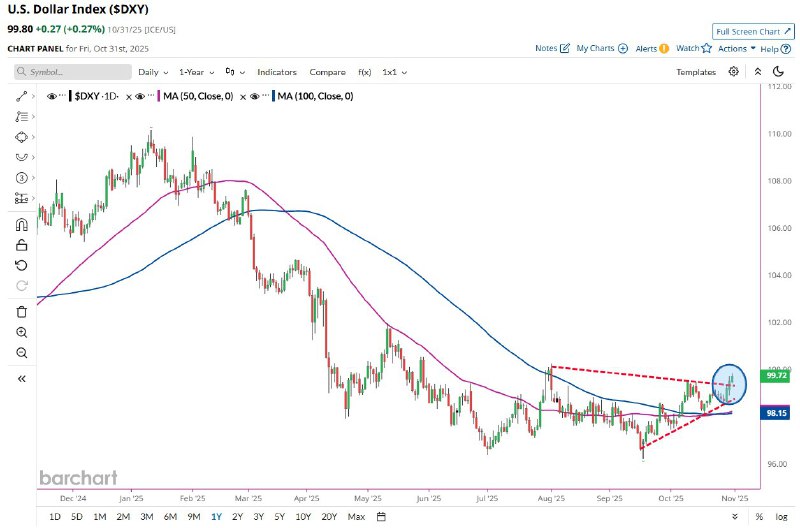Click the Symbol search field
The width and height of the screenshot is (800, 528).
[72, 72]
